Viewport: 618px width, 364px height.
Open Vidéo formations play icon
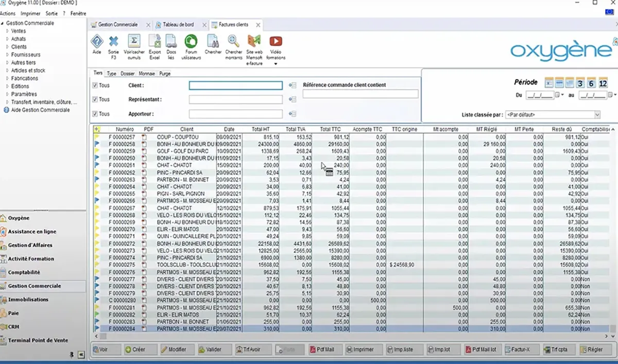point(276,42)
